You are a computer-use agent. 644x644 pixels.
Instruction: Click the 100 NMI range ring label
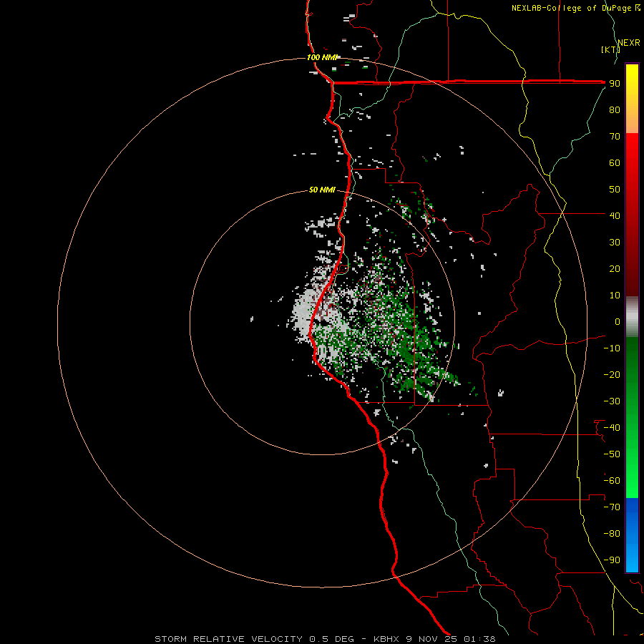point(322,57)
